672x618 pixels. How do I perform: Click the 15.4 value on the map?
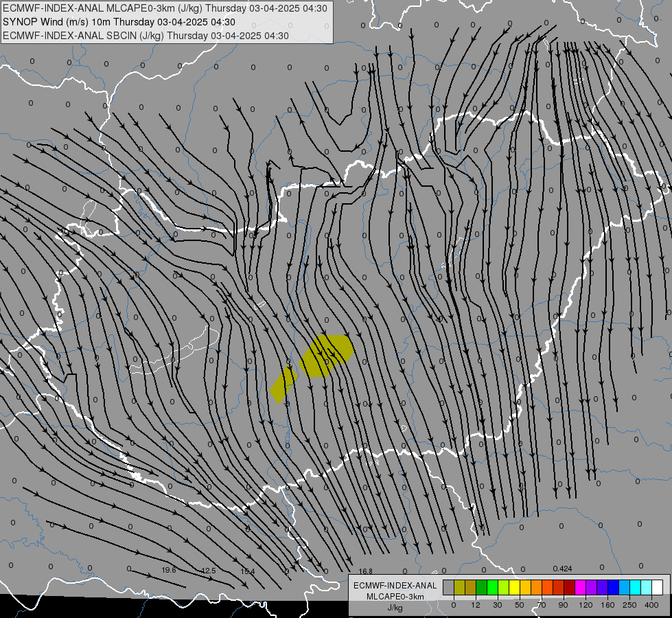(248, 571)
